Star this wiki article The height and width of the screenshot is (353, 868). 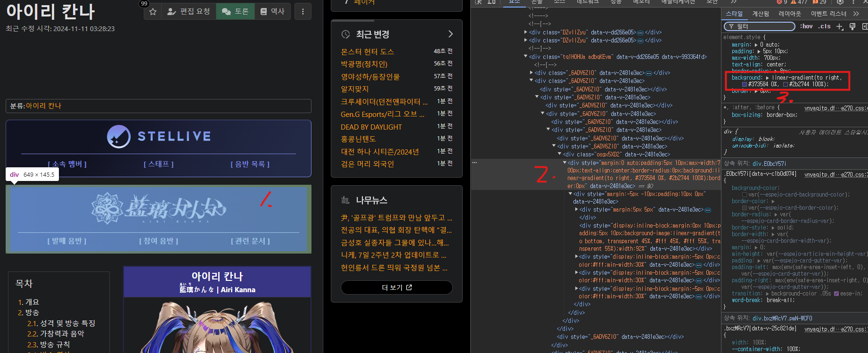[153, 11]
